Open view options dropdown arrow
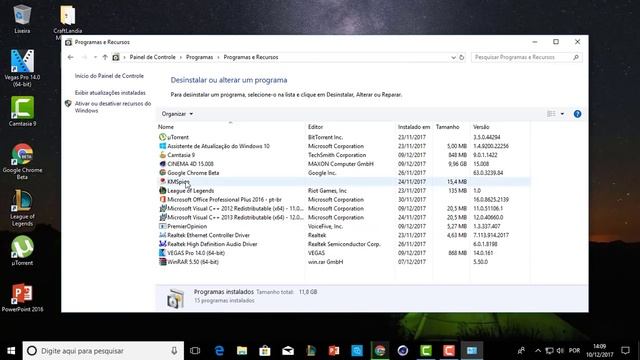Image resolution: width=640 pixels, height=360 pixels. [x=562, y=114]
